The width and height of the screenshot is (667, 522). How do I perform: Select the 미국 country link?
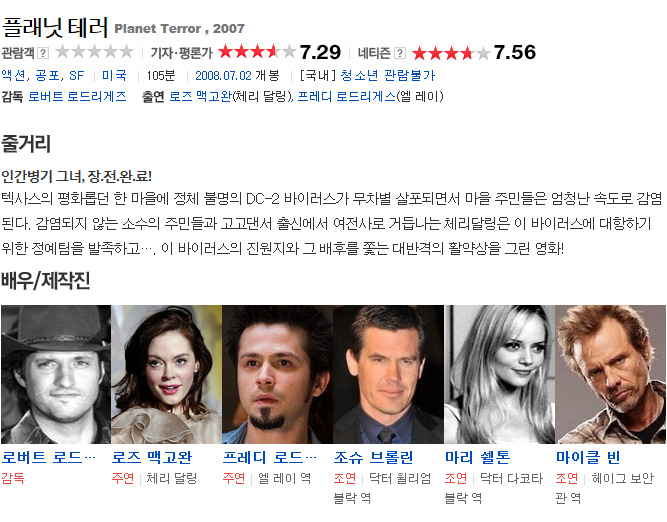pos(114,76)
